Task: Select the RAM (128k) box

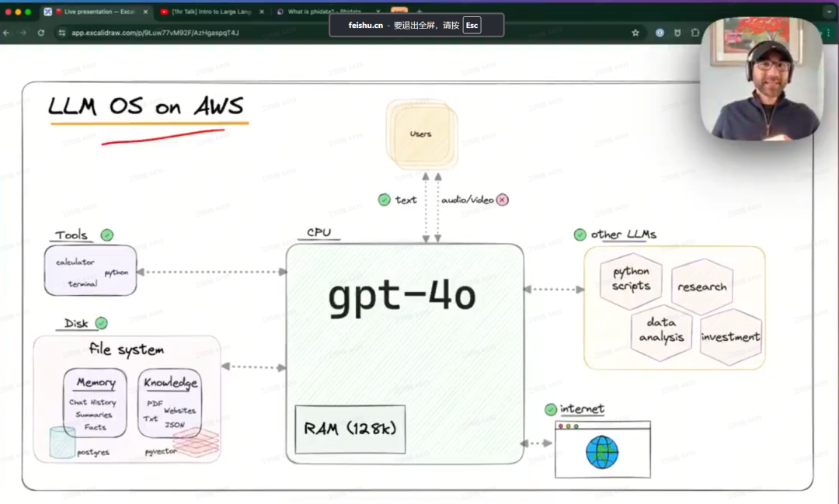Action: [x=350, y=429]
